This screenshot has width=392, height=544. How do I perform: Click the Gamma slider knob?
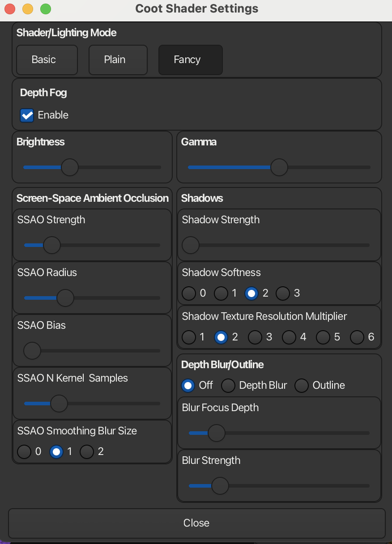coord(279,168)
